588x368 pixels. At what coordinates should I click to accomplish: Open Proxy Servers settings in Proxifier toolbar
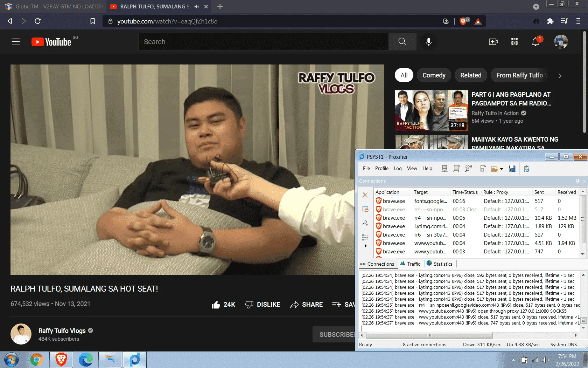coord(444,169)
